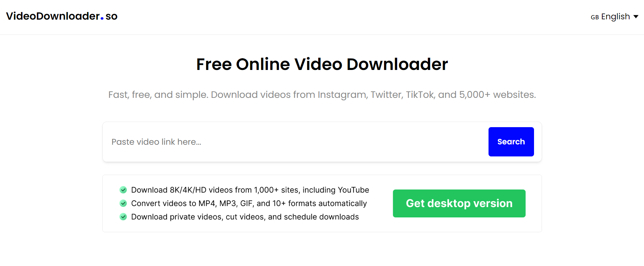Click the blue Search button
The image size is (644, 266).
tap(511, 142)
